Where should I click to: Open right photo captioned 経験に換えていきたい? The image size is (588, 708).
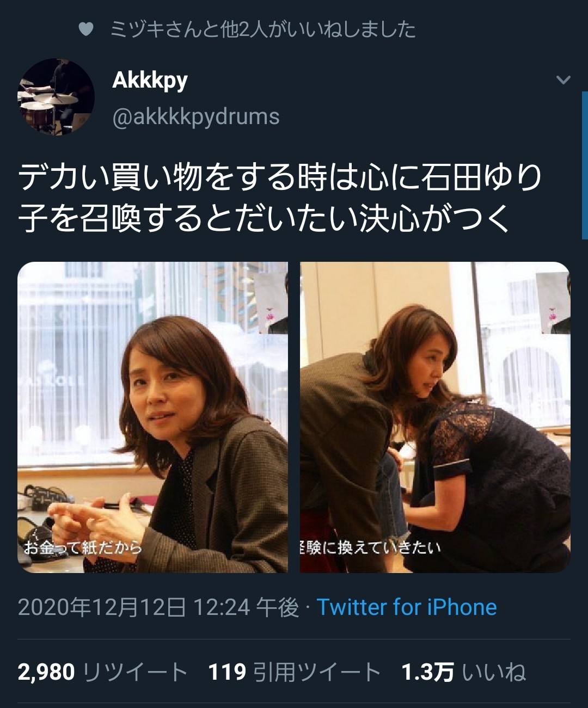click(435, 417)
